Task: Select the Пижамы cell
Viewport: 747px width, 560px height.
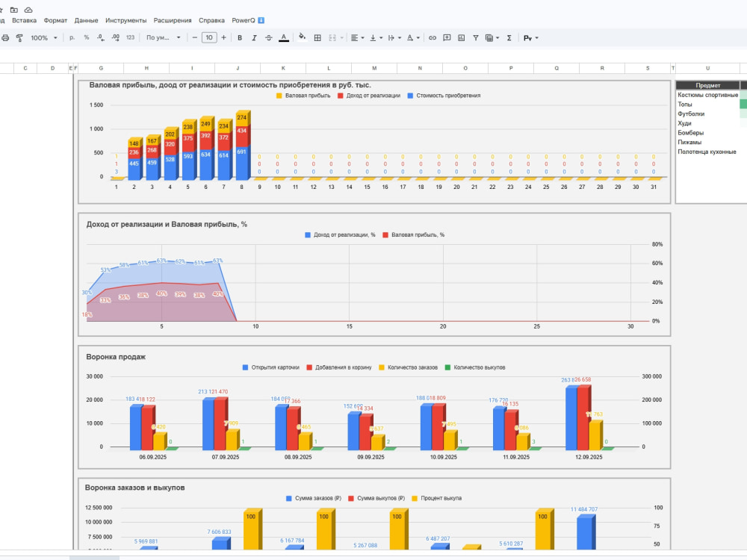Action: tap(707, 143)
